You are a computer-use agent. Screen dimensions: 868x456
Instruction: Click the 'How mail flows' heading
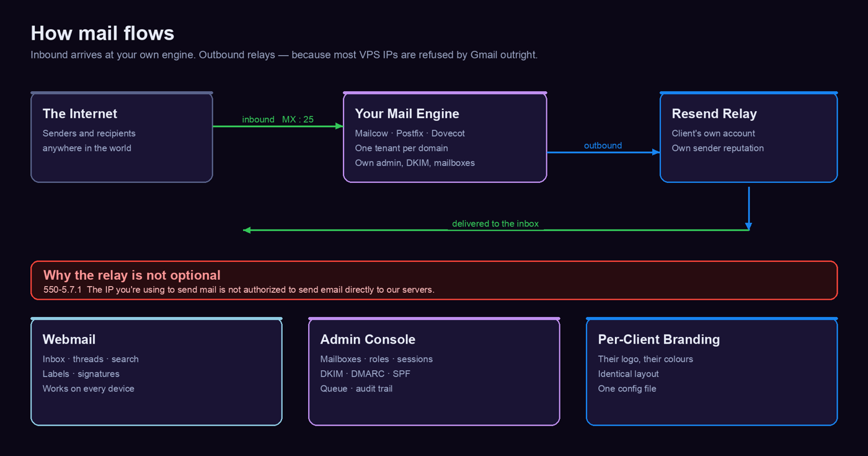(x=102, y=33)
